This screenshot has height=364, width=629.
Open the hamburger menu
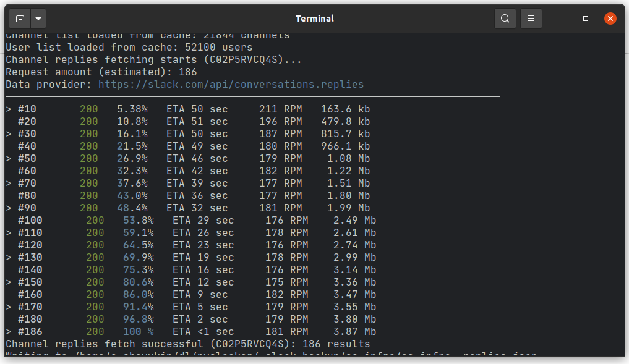tap(531, 19)
